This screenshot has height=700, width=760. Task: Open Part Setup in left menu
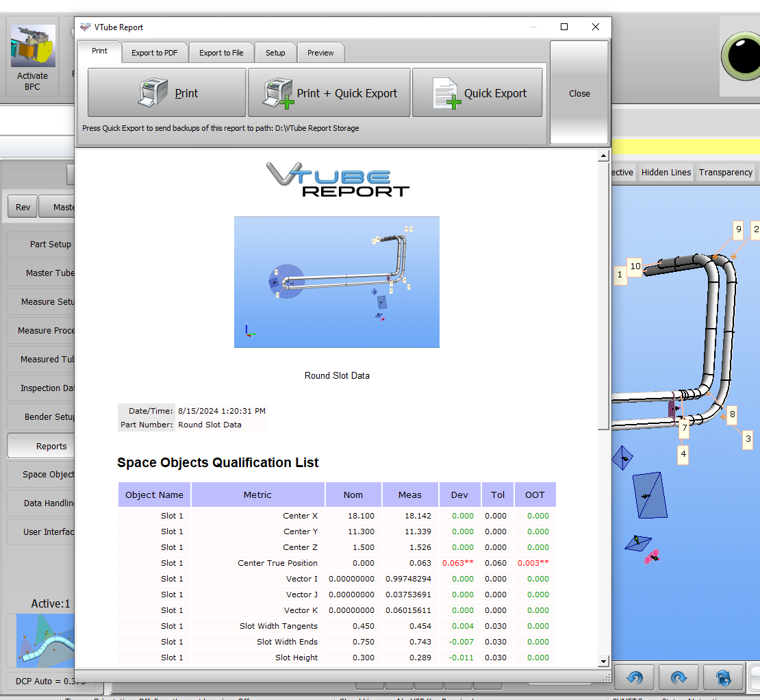41,245
